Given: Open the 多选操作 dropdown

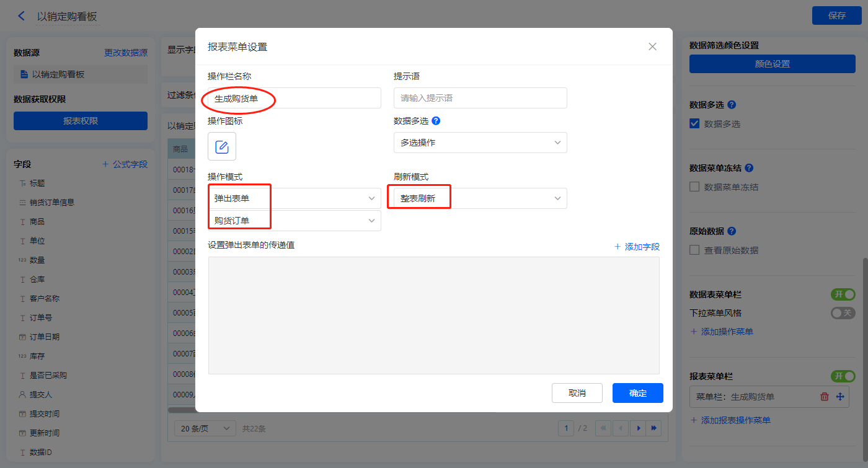Looking at the screenshot, I should pyautogui.click(x=480, y=143).
